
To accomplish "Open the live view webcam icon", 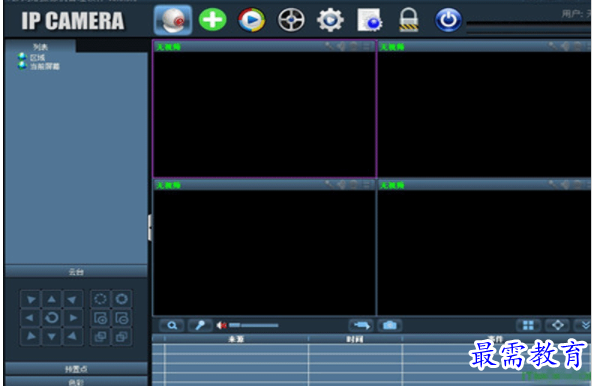I will (173, 20).
